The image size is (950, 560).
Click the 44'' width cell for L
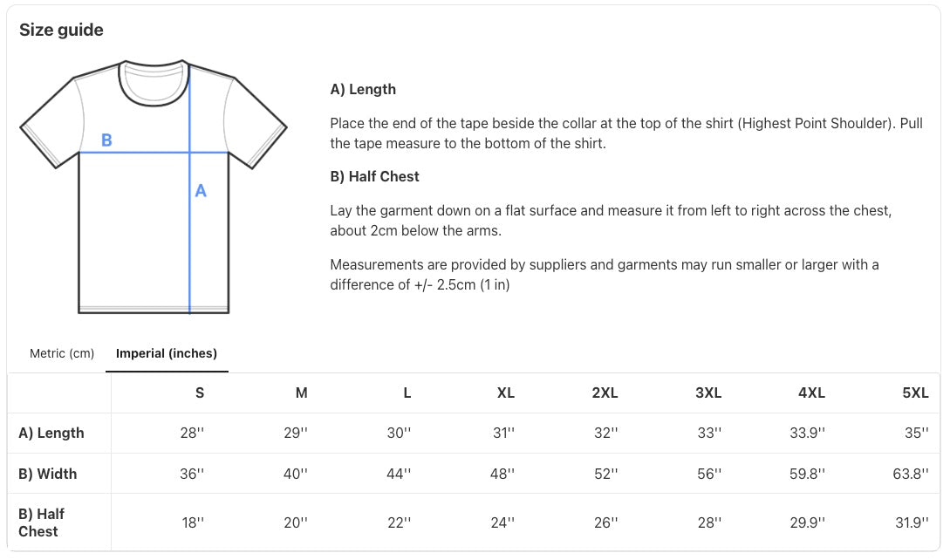pyautogui.click(x=399, y=474)
